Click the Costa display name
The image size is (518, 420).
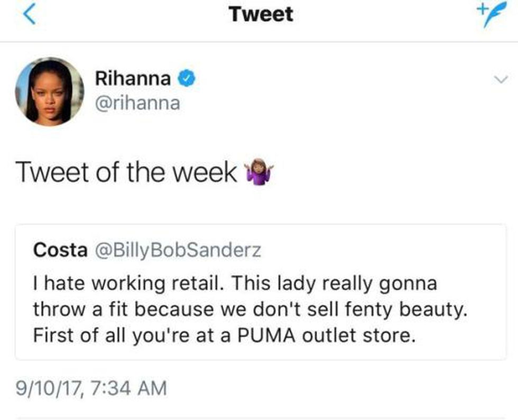[60, 250]
